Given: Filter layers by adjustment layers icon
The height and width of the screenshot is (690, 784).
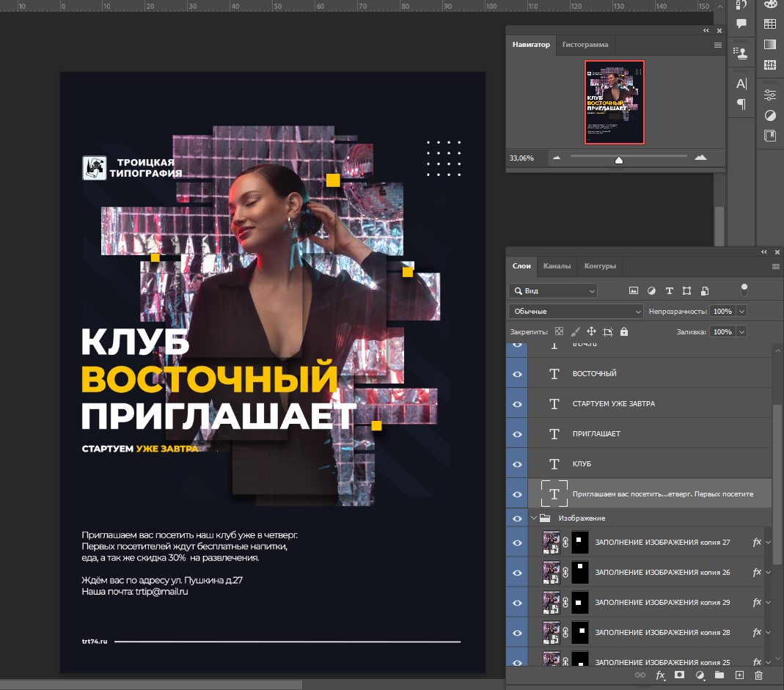Looking at the screenshot, I should 651,290.
